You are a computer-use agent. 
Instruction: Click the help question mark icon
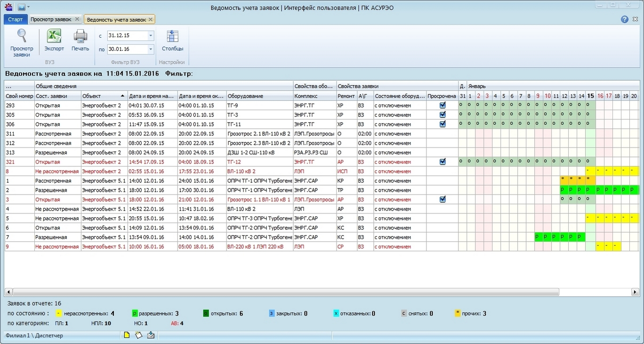coord(625,19)
